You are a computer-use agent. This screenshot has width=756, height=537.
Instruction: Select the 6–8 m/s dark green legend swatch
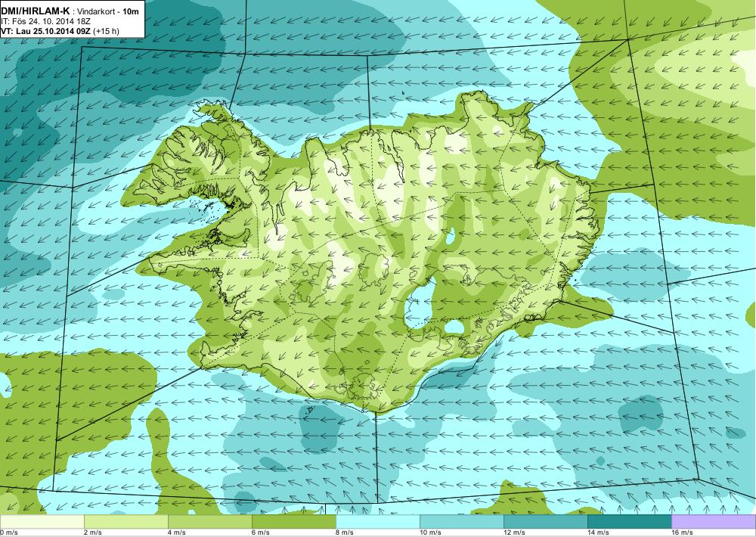[x=293, y=522]
